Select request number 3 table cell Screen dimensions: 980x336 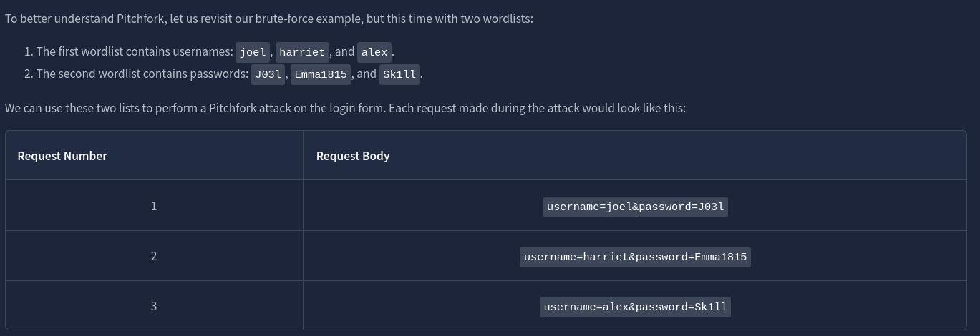154,306
